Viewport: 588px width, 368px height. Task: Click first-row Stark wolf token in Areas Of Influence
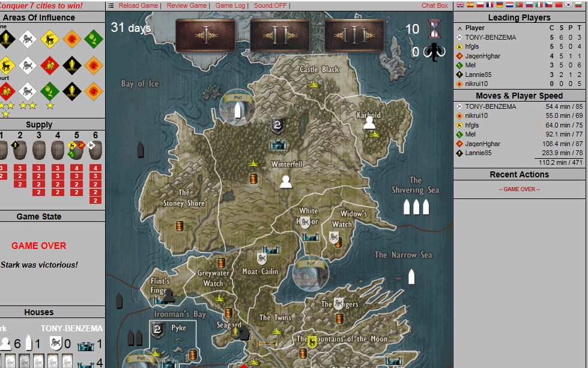[x=28, y=38]
